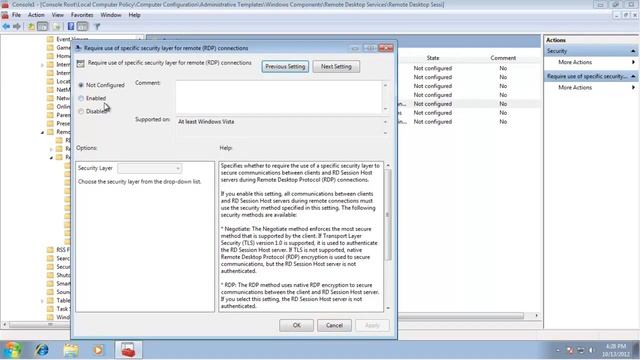Open the Action menu
The height and width of the screenshot is (360, 640).
[x=36, y=15]
